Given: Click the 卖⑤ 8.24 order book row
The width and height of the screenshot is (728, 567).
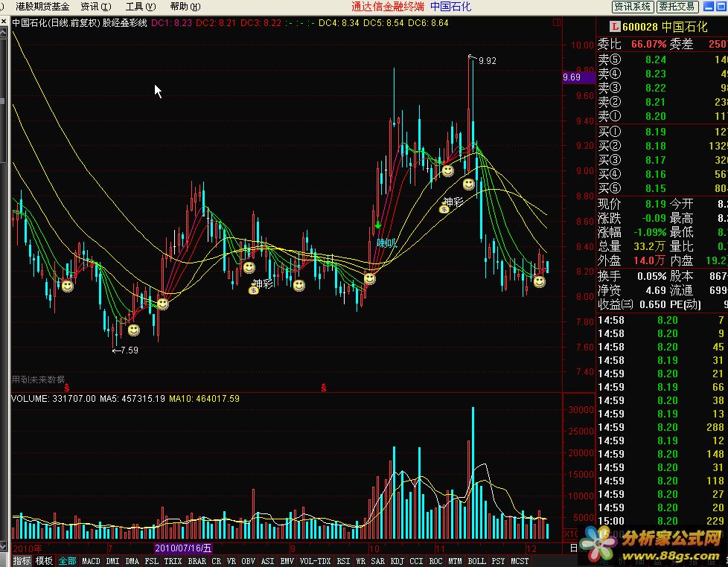Looking at the screenshot, I should tap(662, 60).
